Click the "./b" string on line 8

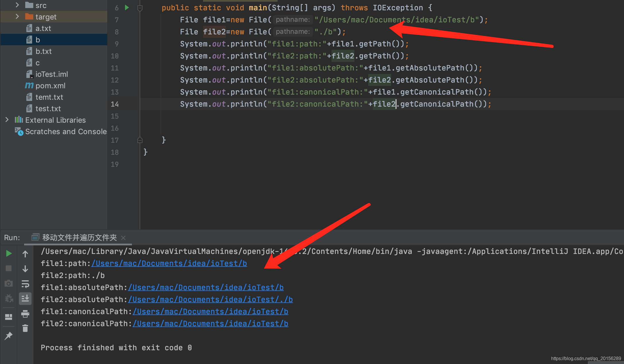(325, 32)
